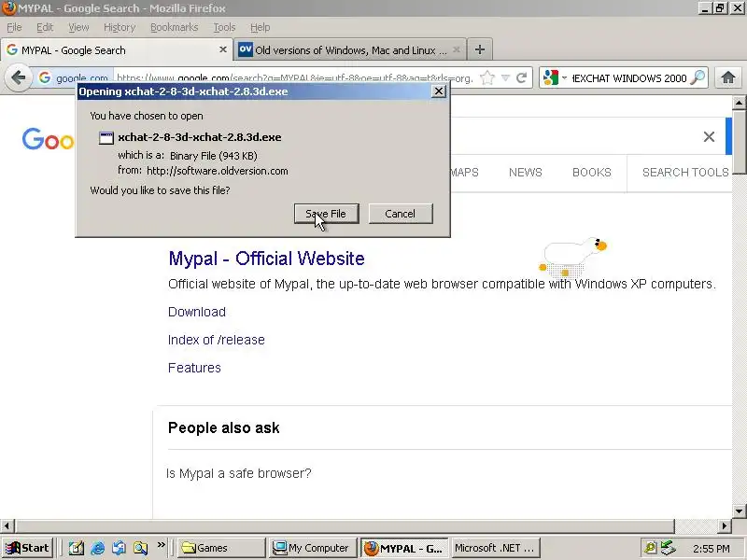Switch to the My Computer taskbar window

pyautogui.click(x=313, y=548)
